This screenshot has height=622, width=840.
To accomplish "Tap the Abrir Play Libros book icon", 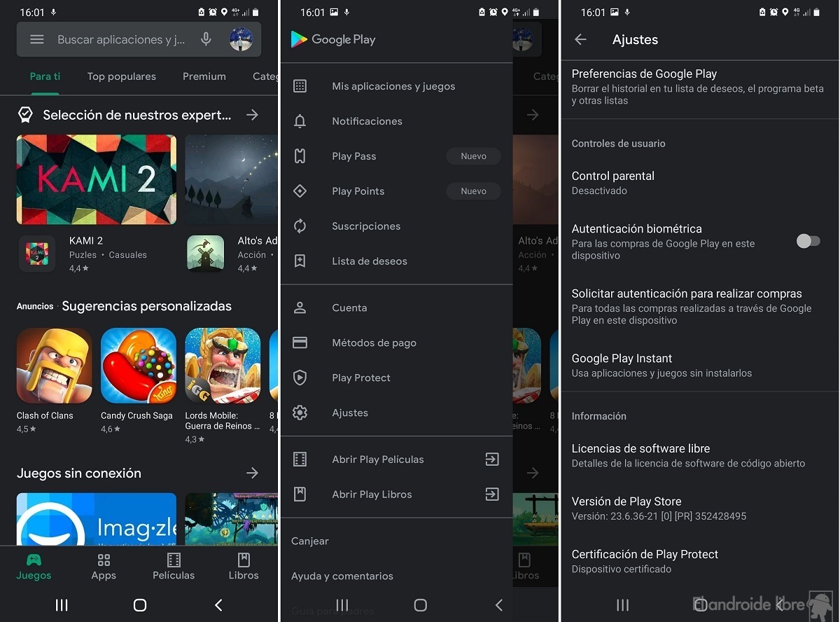I will 300,495.
